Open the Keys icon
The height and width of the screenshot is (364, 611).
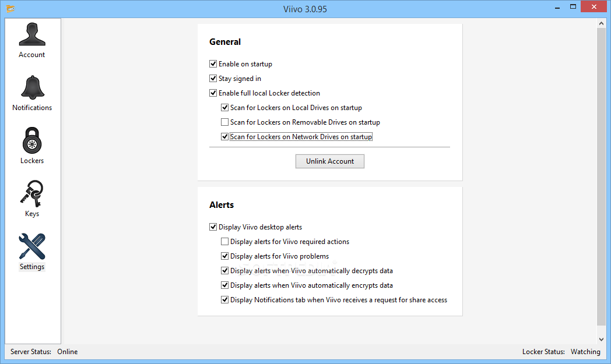(32, 193)
